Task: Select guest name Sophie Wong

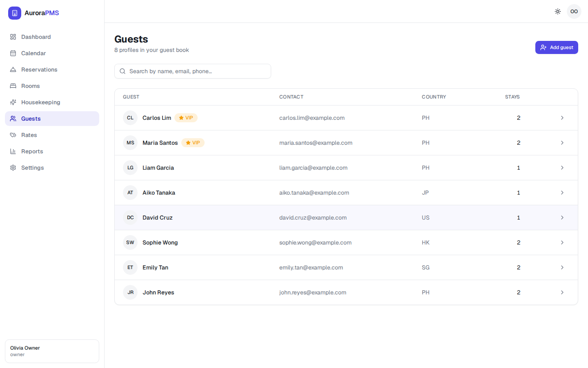Action: 160,242
